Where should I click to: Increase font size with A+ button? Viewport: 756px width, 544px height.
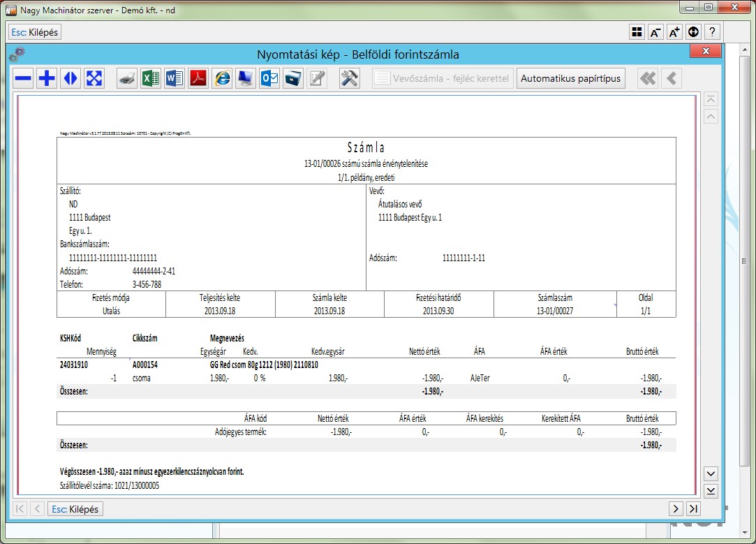(674, 32)
